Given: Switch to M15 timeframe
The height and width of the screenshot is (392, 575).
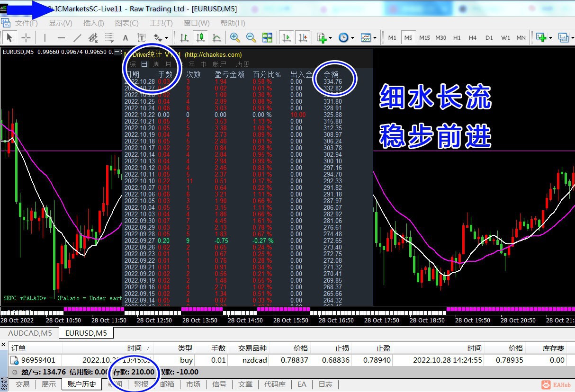Looking at the screenshot, I should click(424, 38).
